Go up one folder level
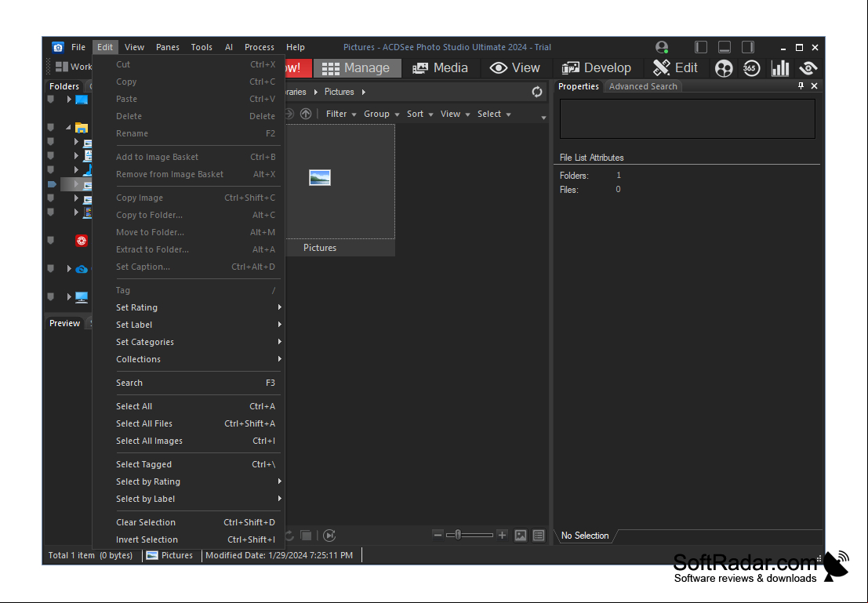The width and height of the screenshot is (868, 603). [306, 114]
